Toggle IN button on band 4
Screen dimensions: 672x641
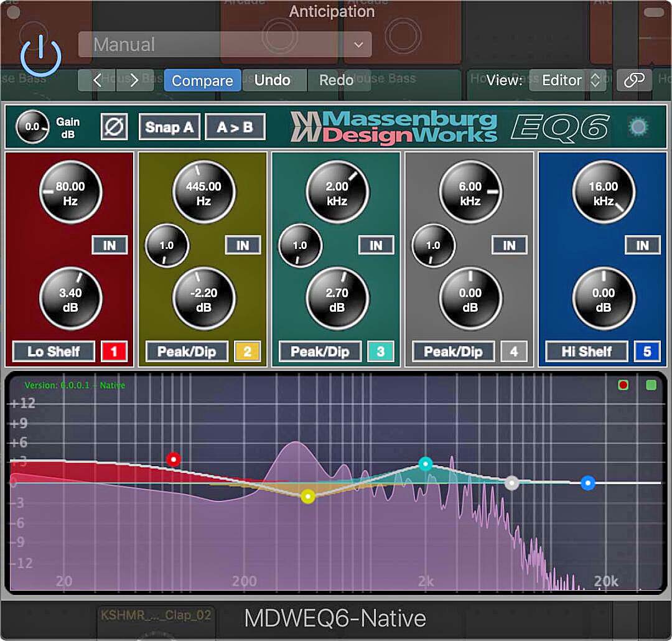(x=510, y=245)
